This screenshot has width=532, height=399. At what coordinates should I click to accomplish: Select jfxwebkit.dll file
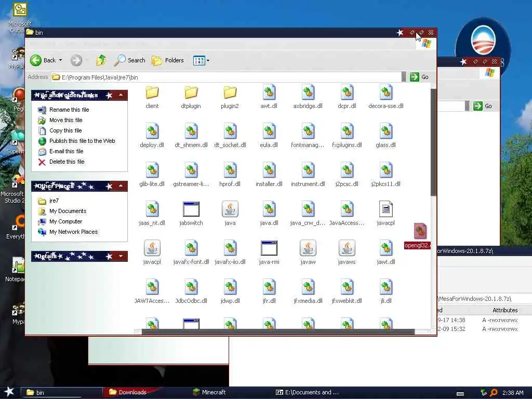[x=347, y=292]
